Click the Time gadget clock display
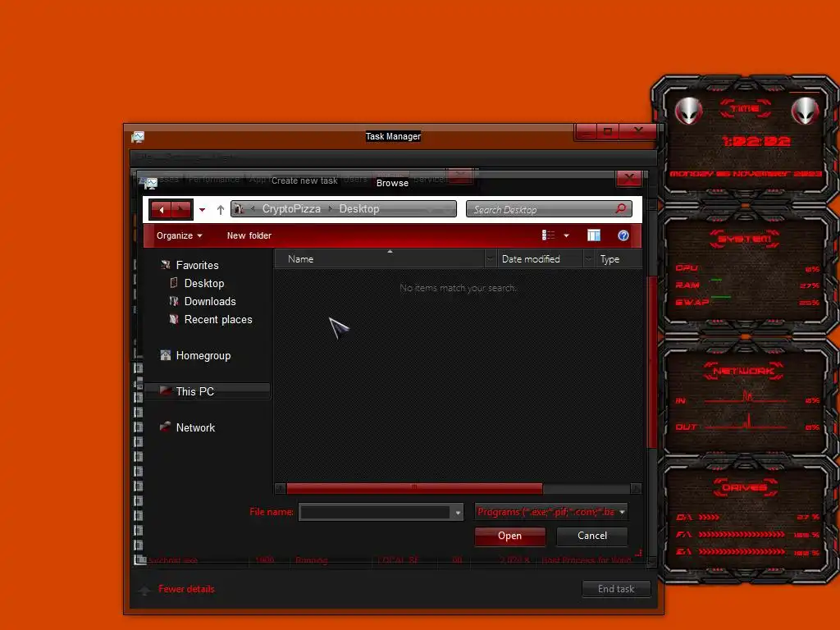Image resolution: width=840 pixels, height=630 pixels. (756, 141)
